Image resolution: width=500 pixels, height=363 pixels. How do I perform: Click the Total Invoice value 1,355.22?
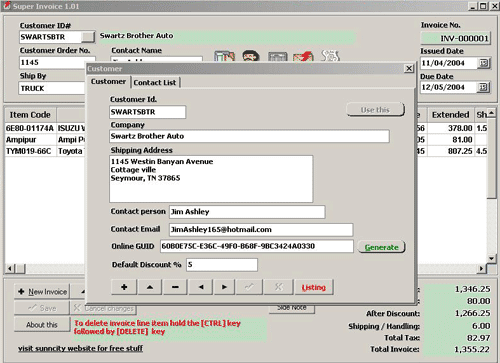pyautogui.click(x=472, y=349)
